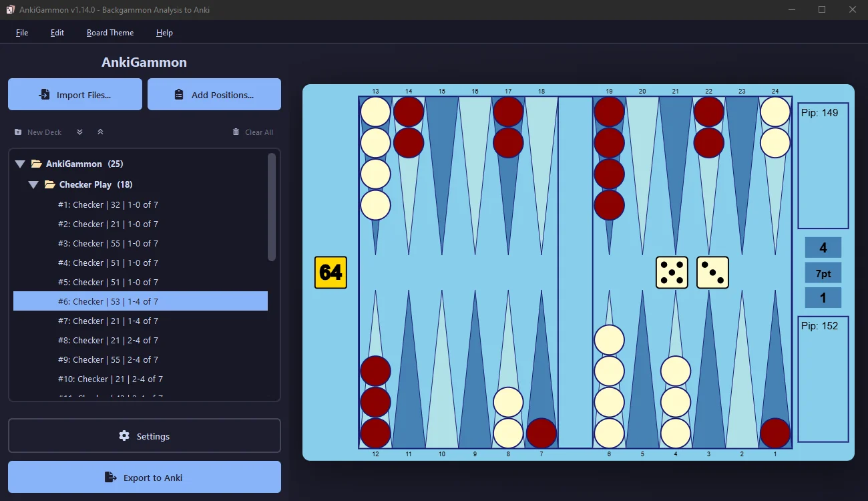Select row #4: Checker | 51 | 1-0 of 7
Viewport: 868px width, 501px height.
(140, 263)
